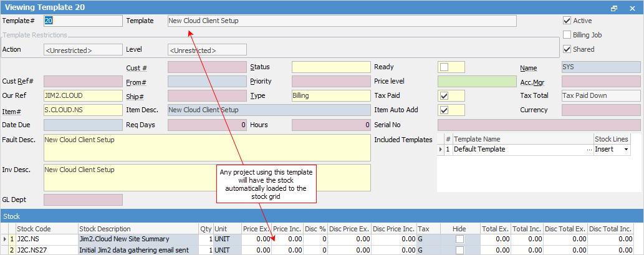Click the restore window icon in title bar
The height and width of the screenshot is (255, 644).
pyautogui.click(x=614, y=7)
